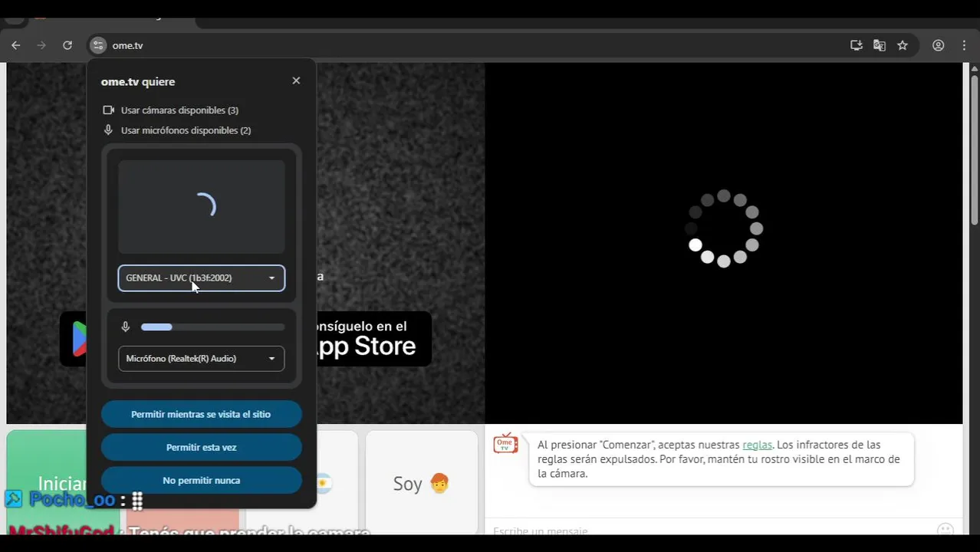Click 'Permitir mientras se visita el sitio'
The height and width of the screenshot is (552, 980).
point(201,414)
